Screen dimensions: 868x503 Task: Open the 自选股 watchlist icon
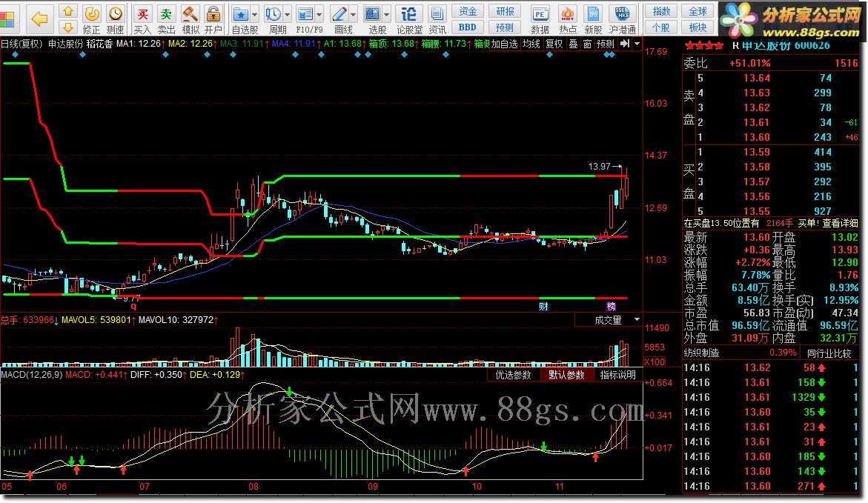(x=242, y=19)
